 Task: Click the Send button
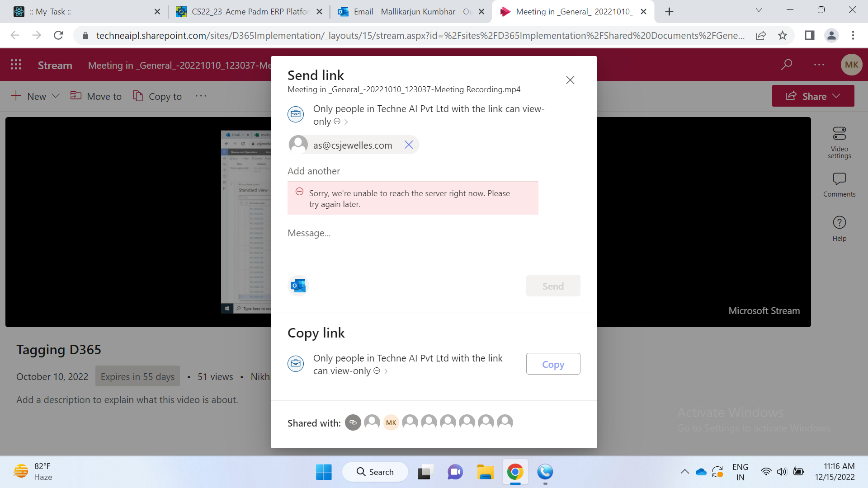(x=553, y=286)
